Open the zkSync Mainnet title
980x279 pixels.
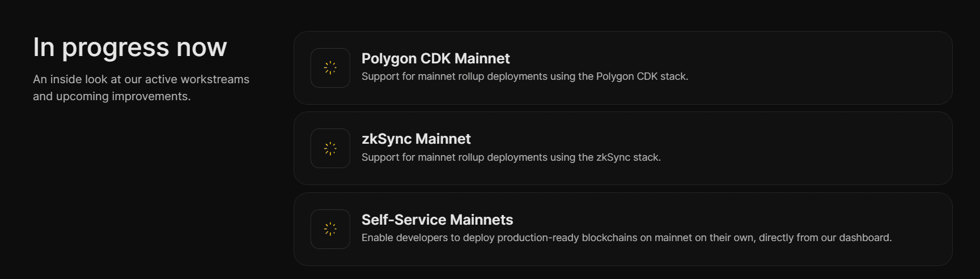tap(416, 139)
